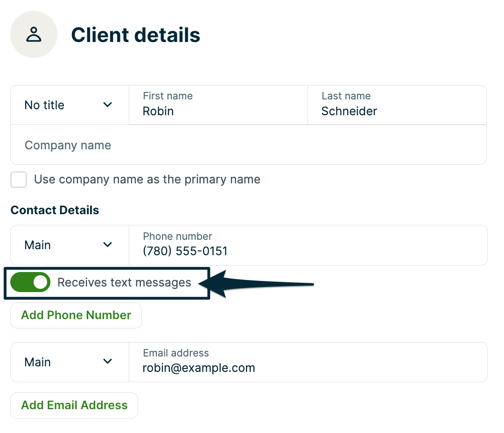This screenshot has height=433, width=504.
Task: Check Use company name as primary name
Action: click(x=19, y=180)
